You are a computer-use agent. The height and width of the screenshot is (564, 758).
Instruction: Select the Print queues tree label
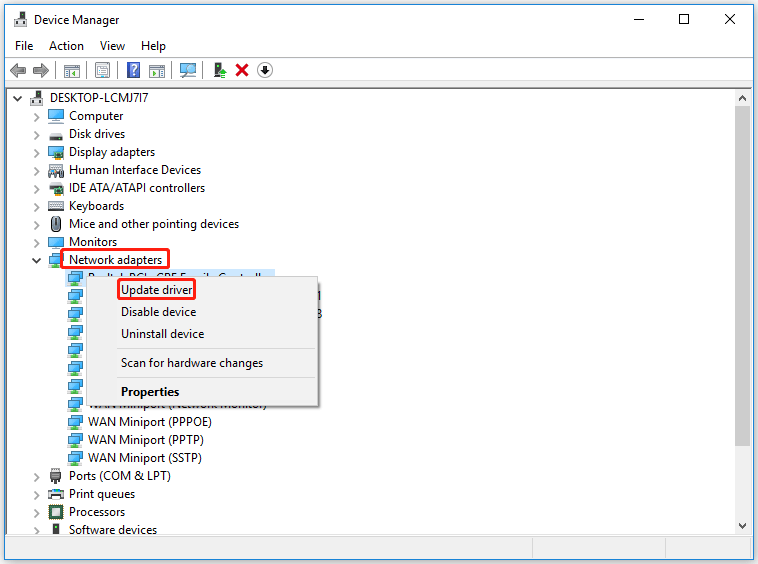102,494
